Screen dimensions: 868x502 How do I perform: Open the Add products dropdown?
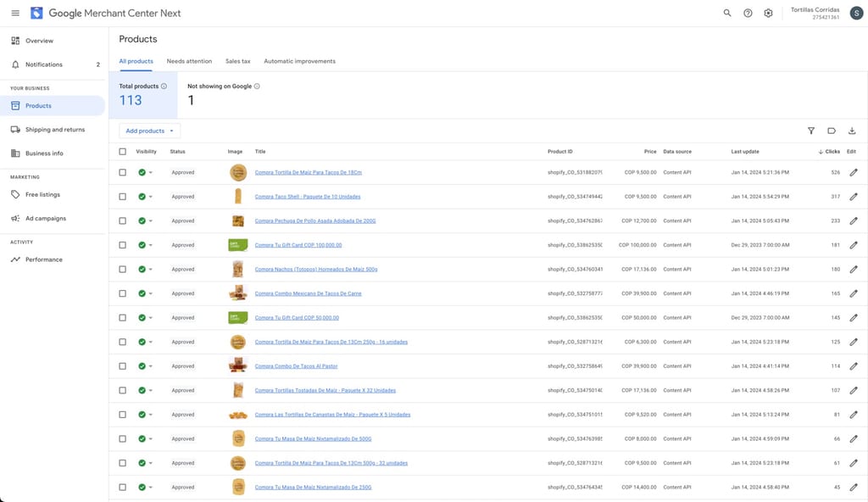149,131
